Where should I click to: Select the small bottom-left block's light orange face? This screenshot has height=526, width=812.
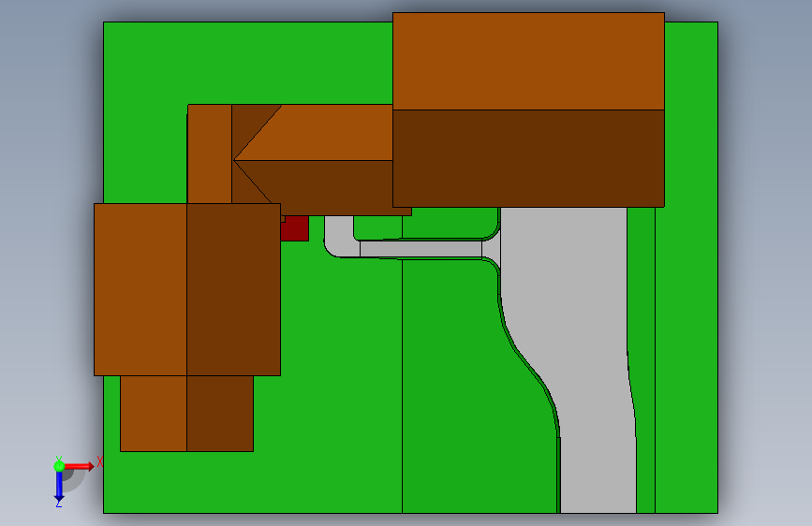[154, 414]
